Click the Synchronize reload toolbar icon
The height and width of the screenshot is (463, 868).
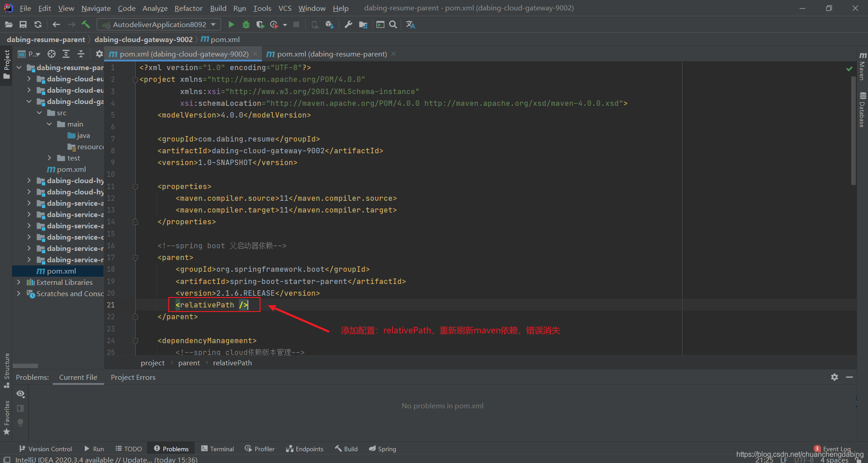click(38, 24)
